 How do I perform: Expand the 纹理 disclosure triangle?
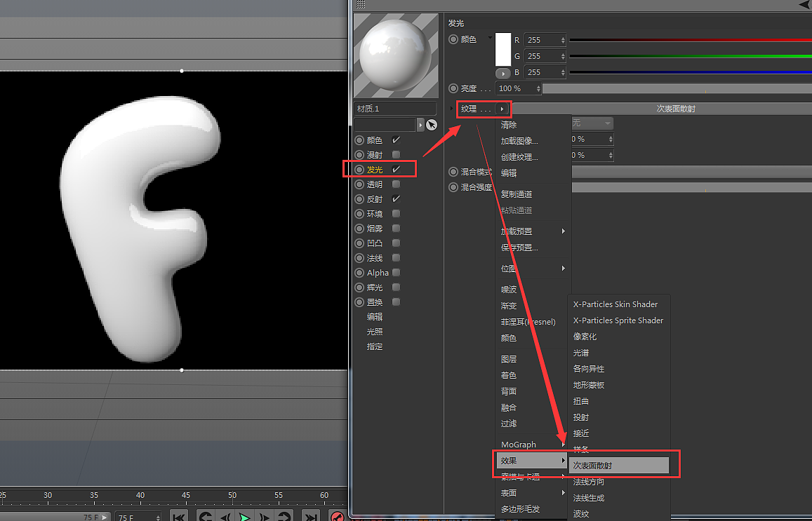click(x=451, y=109)
